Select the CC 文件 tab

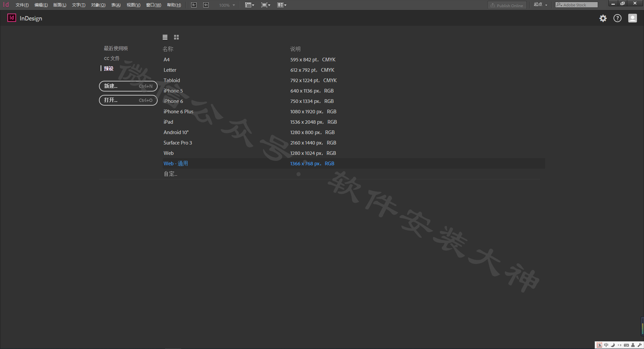coord(112,58)
